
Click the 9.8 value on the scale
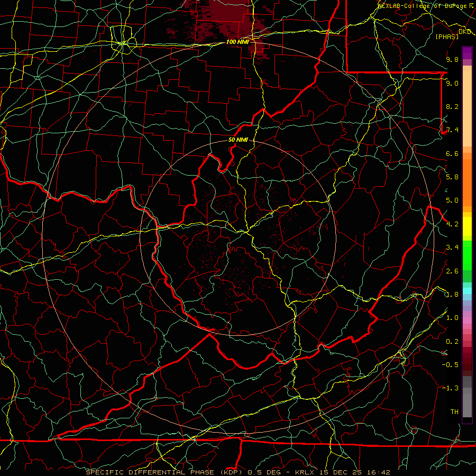[452, 59]
